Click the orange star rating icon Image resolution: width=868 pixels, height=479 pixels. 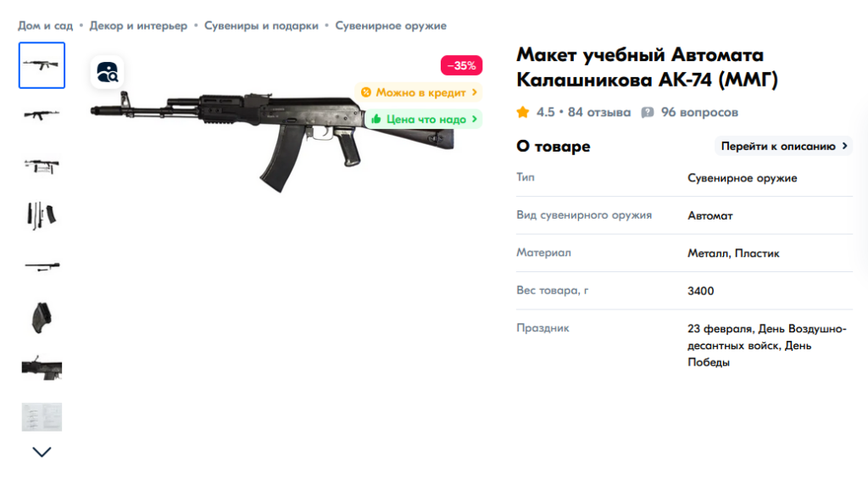[x=522, y=113]
